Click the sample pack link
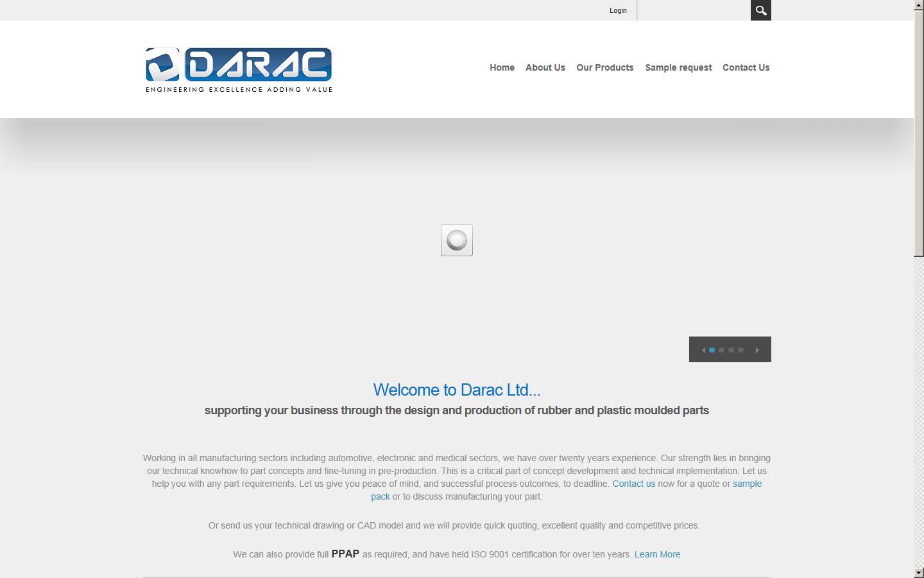Screen dimensions: 924x578 (747, 484)
